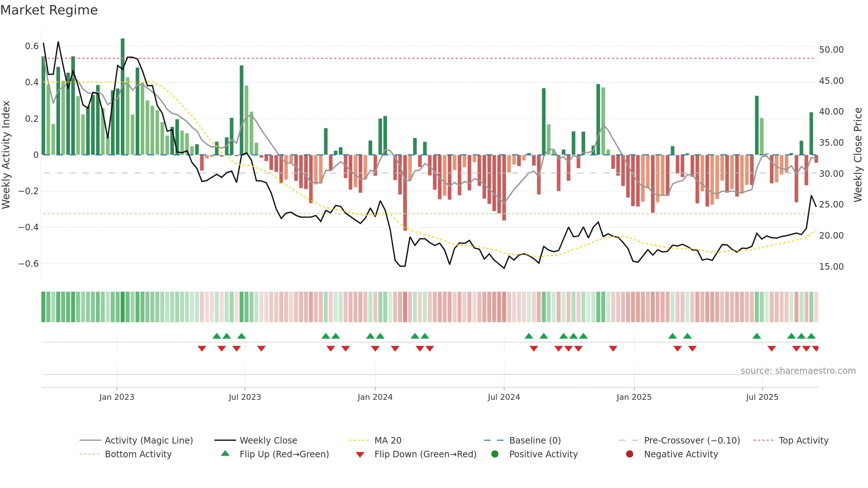Click the 30.00 price axis label

[831, 174]
